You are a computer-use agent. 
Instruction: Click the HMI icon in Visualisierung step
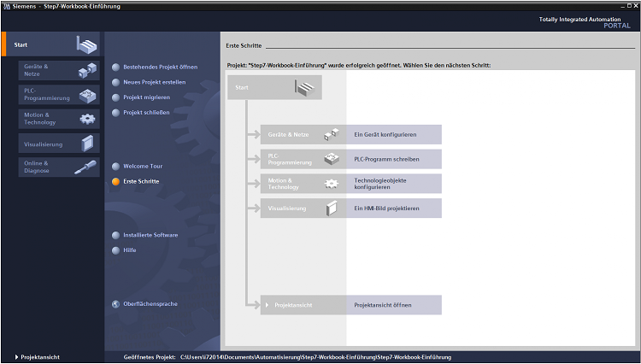tap(331, 208)
